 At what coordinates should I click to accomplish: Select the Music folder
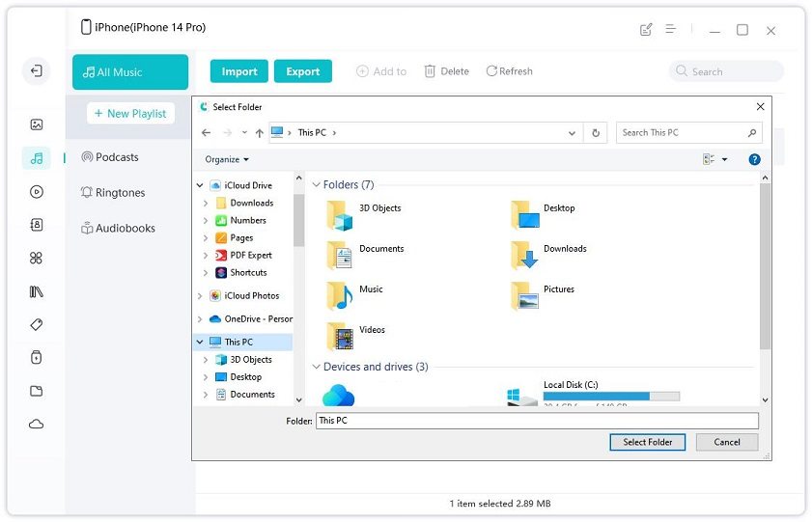pos(354,296)
